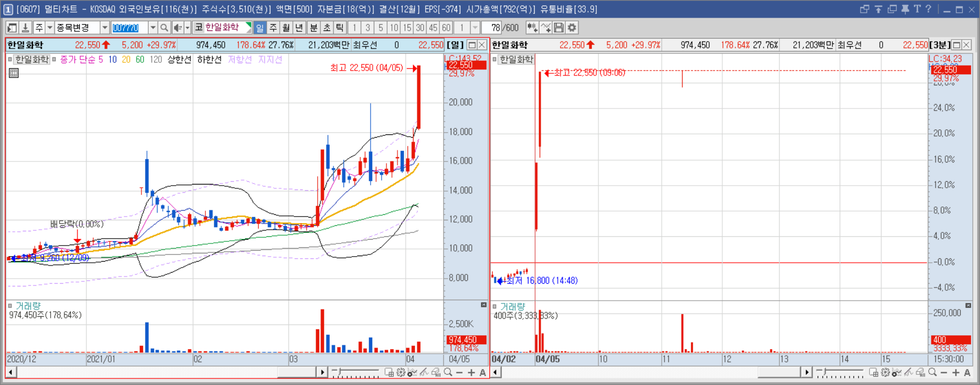Click the grid table icon in the daily chart
Image resolution: width=980 pixels, height=385 pixels.
pos(14,73)
